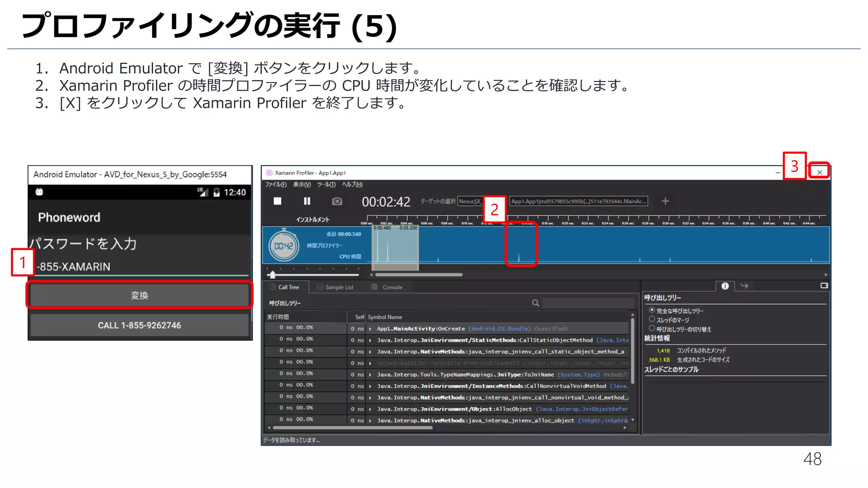Click the データを読み取っています status bar text

pyautogui.click(x=291, y=440)
